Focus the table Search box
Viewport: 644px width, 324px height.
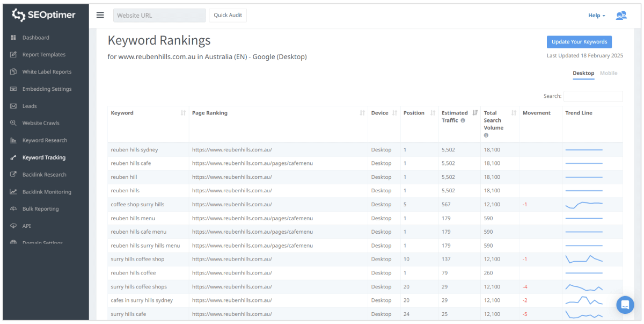point(593,96)
